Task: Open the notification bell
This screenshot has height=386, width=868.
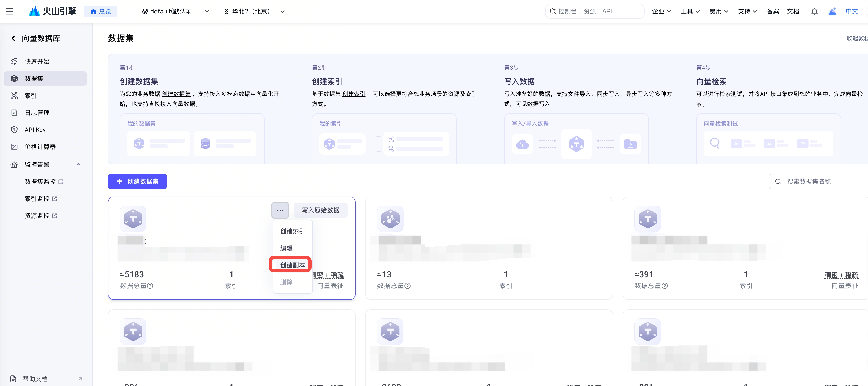Action: [x=814, y=11]
